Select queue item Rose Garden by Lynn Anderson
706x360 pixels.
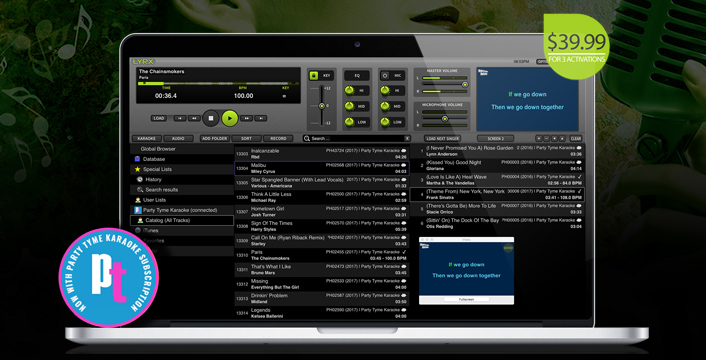click(498, 151)
